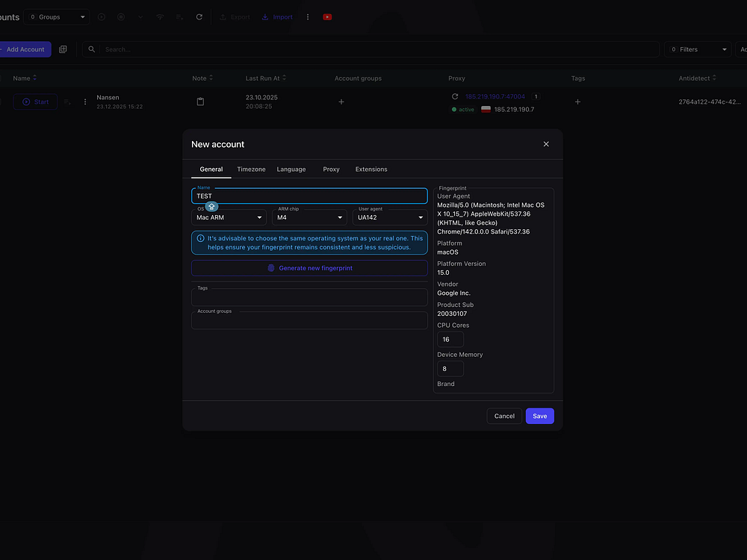Click the stop icon in top toolbar

[121, 17]
